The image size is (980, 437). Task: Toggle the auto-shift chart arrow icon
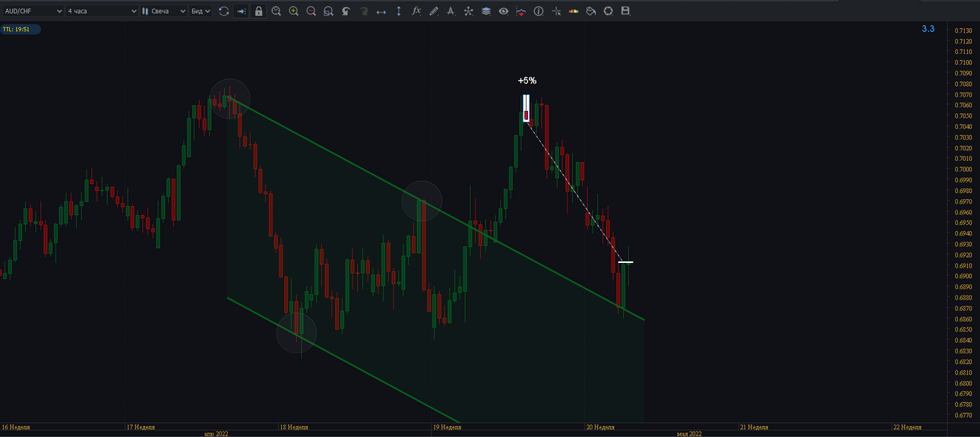pyautogui.click(x=242, y=11)
